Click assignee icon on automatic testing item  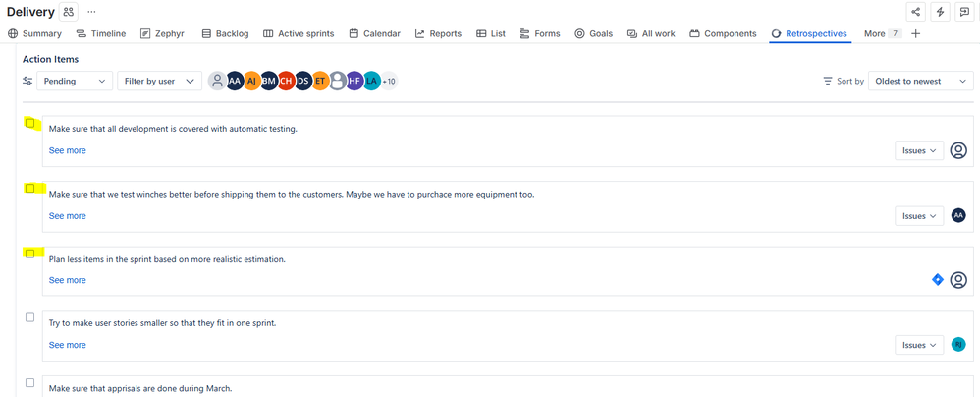pos(958,150)
